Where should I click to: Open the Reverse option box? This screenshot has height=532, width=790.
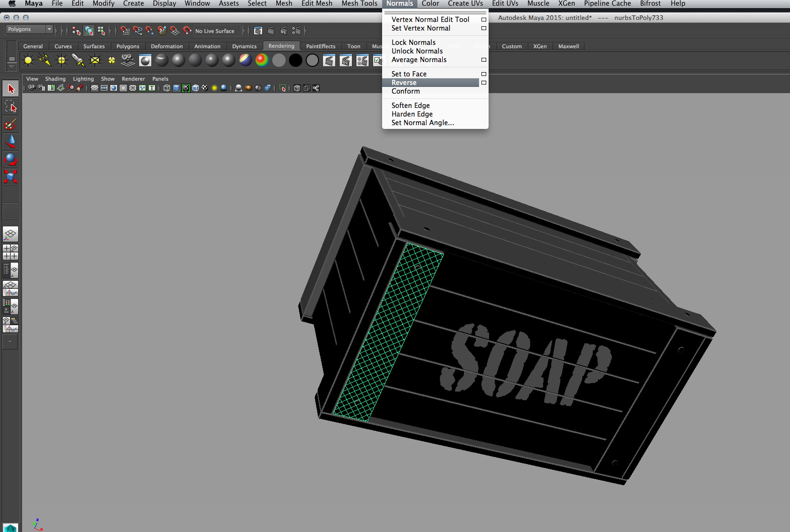(483, 83)
